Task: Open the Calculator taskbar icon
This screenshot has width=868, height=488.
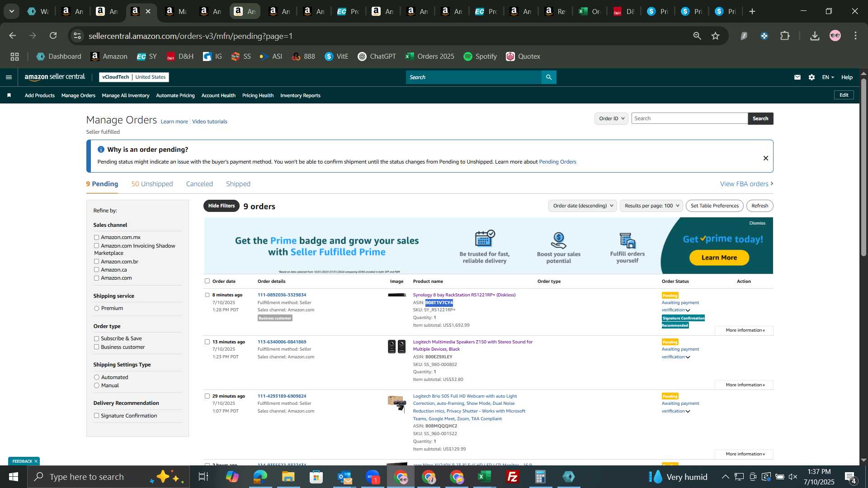Action: pos(541,477)
